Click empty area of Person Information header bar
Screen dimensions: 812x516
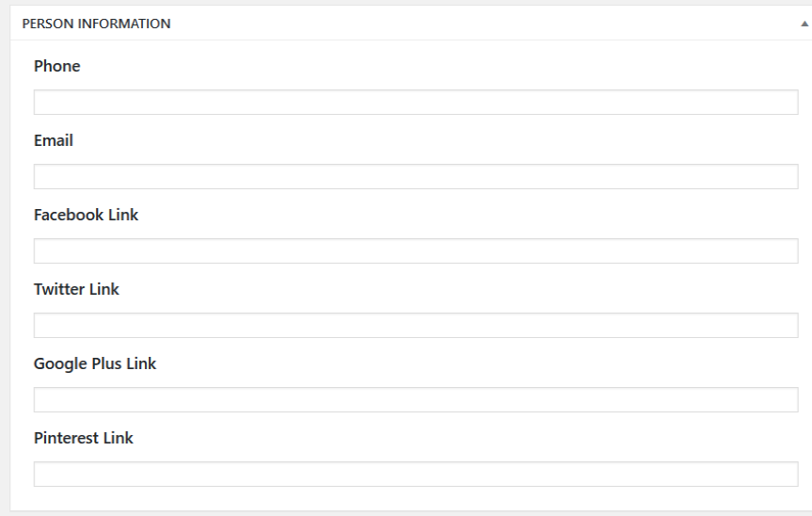click(x=470, y=24)
